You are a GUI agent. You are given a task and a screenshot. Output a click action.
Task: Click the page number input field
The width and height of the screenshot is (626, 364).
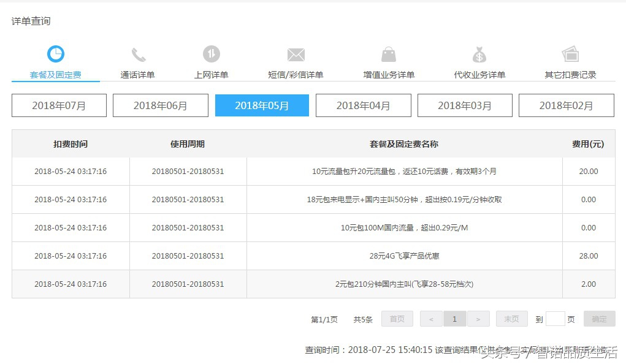tap(556, 319)
